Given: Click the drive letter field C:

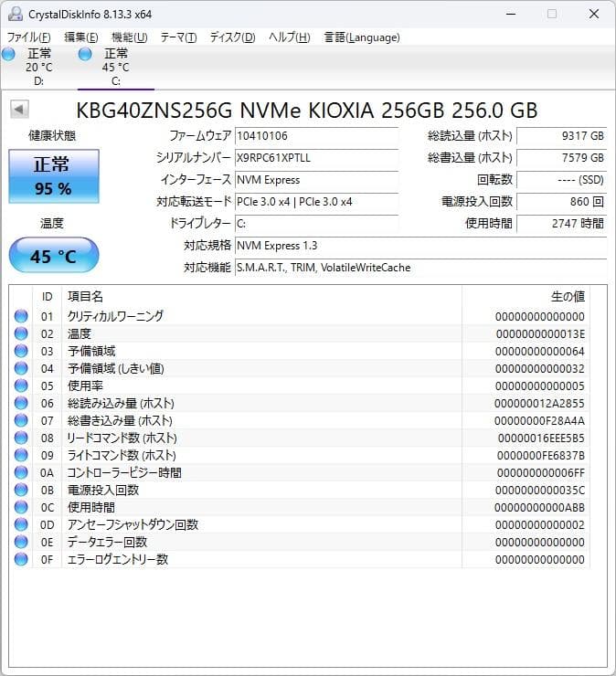Looking at the screenshot, I should tap(316, 224).
